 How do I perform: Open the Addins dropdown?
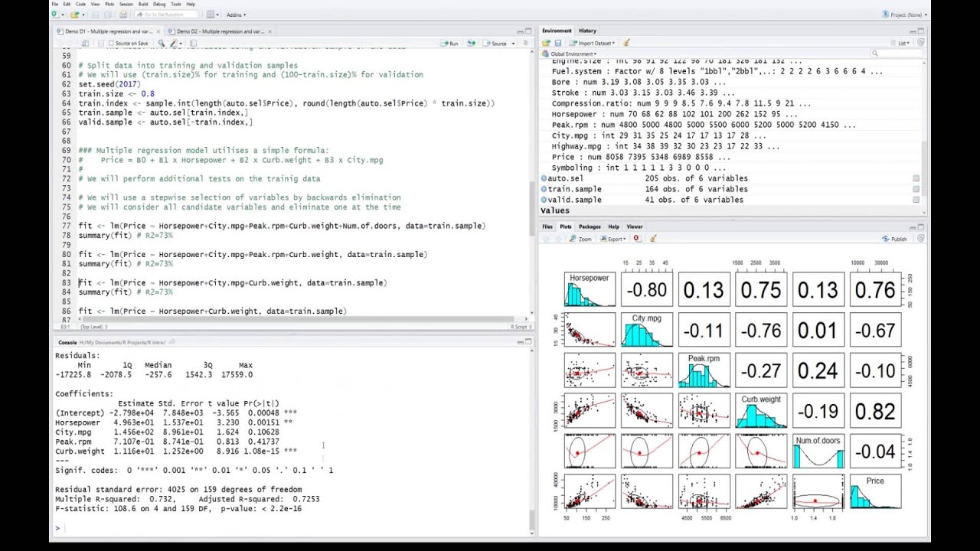click(235, 15)
